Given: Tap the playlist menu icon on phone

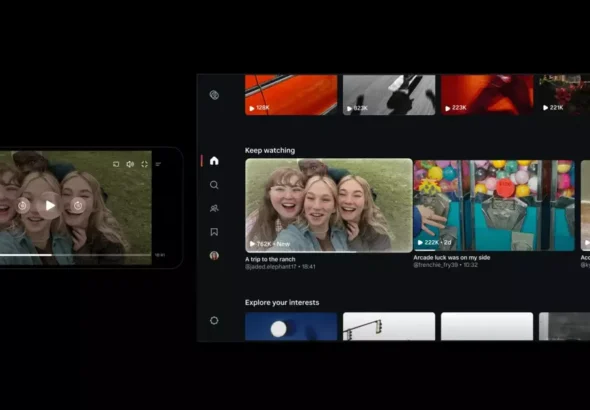Looking at the screenshot, I should (158, 164).
